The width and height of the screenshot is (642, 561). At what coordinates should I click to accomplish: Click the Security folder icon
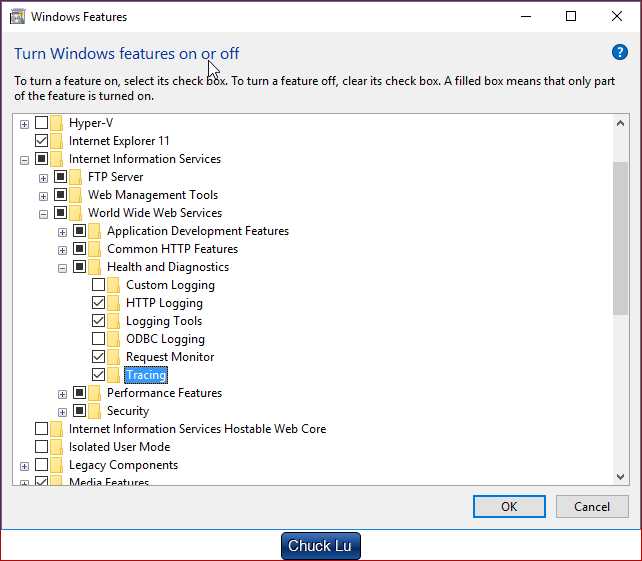coord(95,411)
